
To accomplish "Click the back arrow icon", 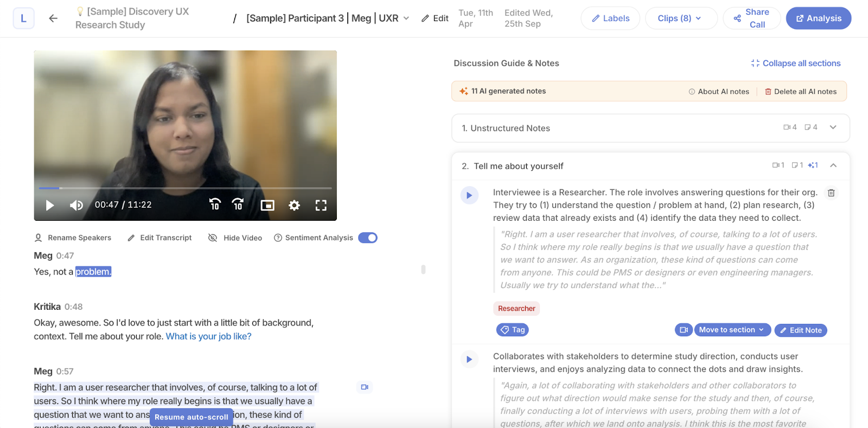I will 53,18.
